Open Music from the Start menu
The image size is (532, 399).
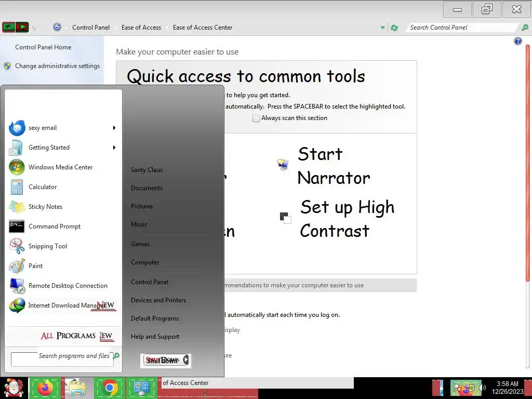[x=139, y=224]
